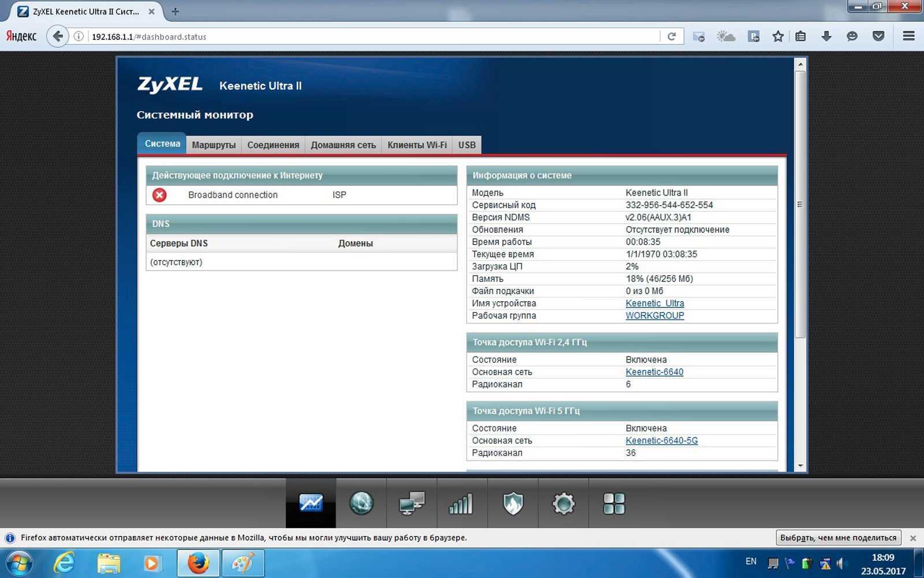Click Выбрать, чем мне поделиться button

[x=838, y=538]
